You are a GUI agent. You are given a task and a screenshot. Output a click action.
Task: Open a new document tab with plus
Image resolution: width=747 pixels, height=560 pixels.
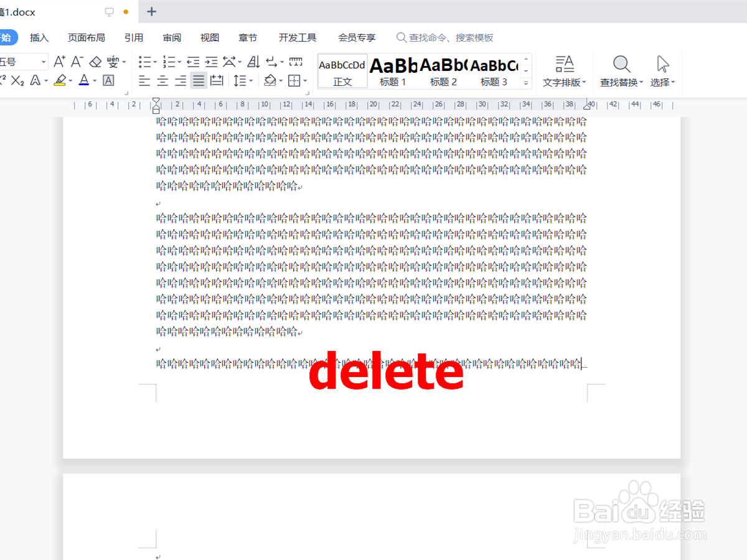[x=152, y=11]
